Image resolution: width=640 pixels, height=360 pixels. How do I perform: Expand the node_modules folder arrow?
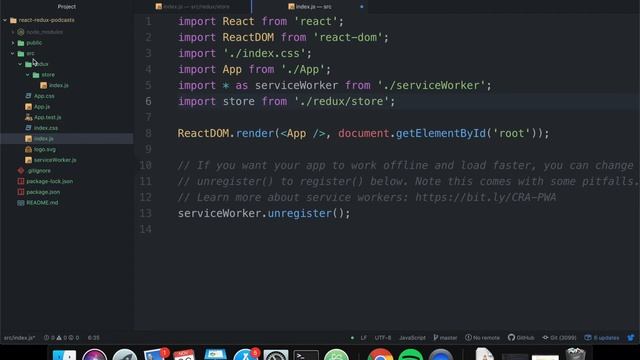point(13,32)
